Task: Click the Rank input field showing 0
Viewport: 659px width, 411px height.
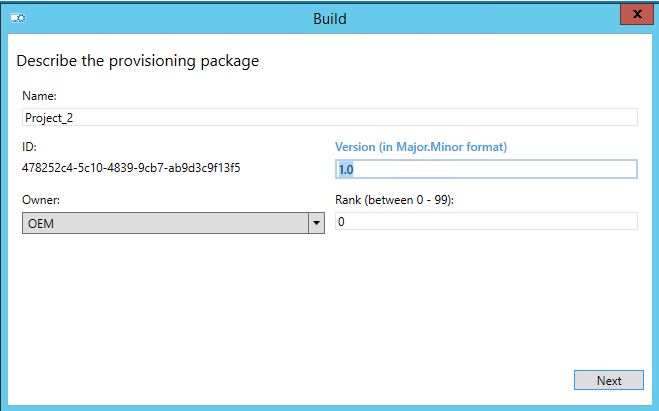Action: [486, 221]
